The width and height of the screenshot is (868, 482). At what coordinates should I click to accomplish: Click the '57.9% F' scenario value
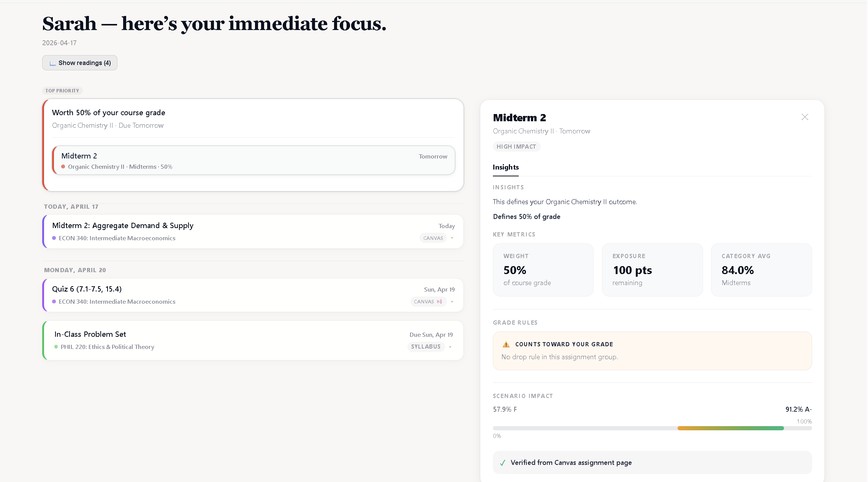[505, 409]
